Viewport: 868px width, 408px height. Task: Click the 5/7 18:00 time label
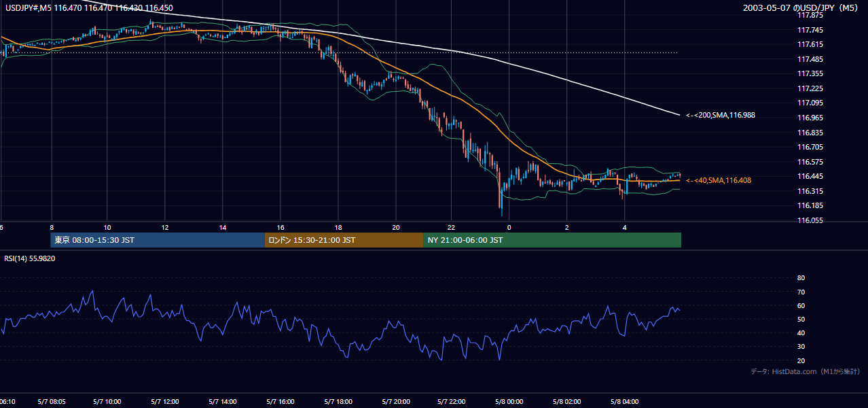tap(338, 402)
